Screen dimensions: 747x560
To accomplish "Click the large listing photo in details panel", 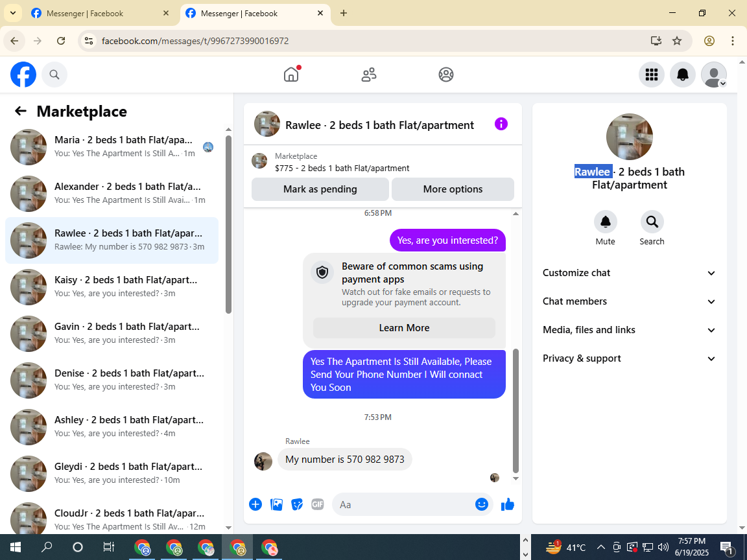I will (x=630, y=137).
